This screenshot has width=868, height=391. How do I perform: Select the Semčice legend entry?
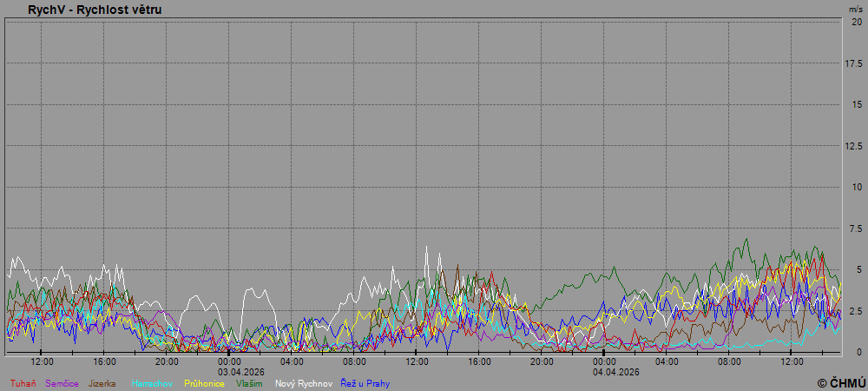[62, 383]
